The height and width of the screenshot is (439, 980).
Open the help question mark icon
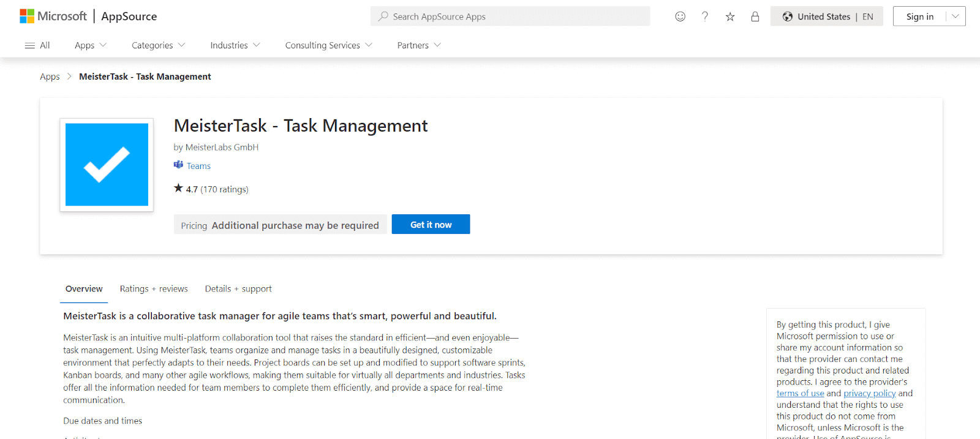(705, 17)
